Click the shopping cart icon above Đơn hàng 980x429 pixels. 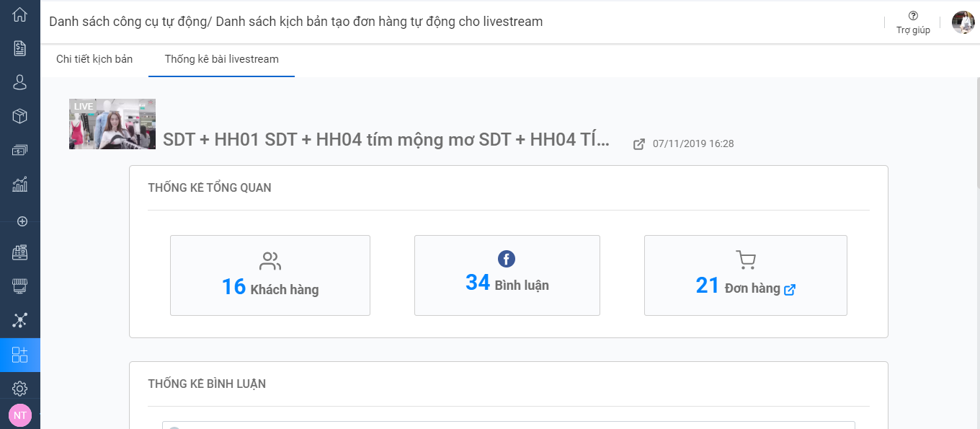(x=745, y=259)
